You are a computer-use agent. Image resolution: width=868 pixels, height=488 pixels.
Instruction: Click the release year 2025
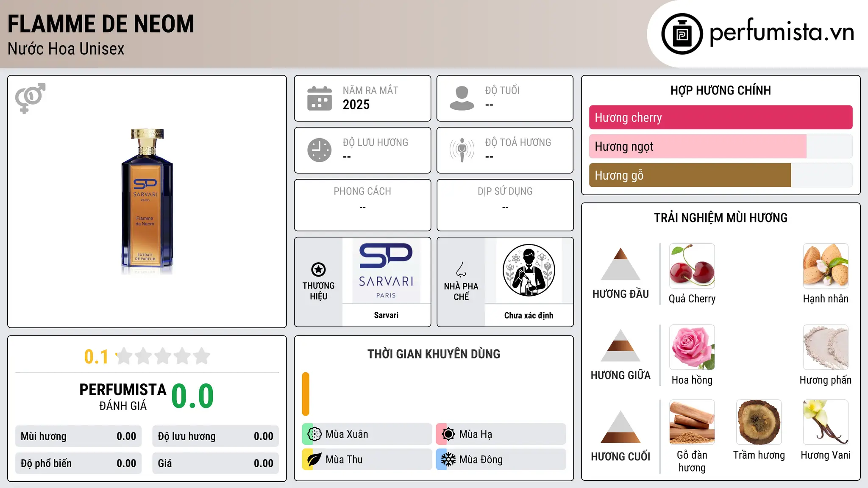point(356,105)
